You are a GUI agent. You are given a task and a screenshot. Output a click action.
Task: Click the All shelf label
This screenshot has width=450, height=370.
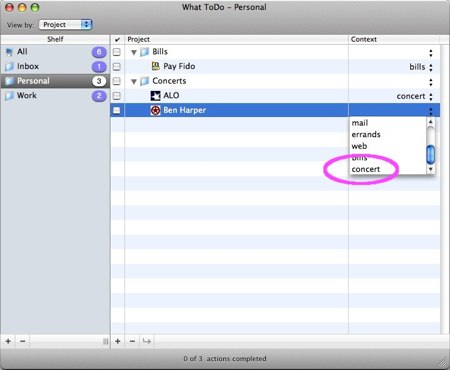click(x=22, y=52)
